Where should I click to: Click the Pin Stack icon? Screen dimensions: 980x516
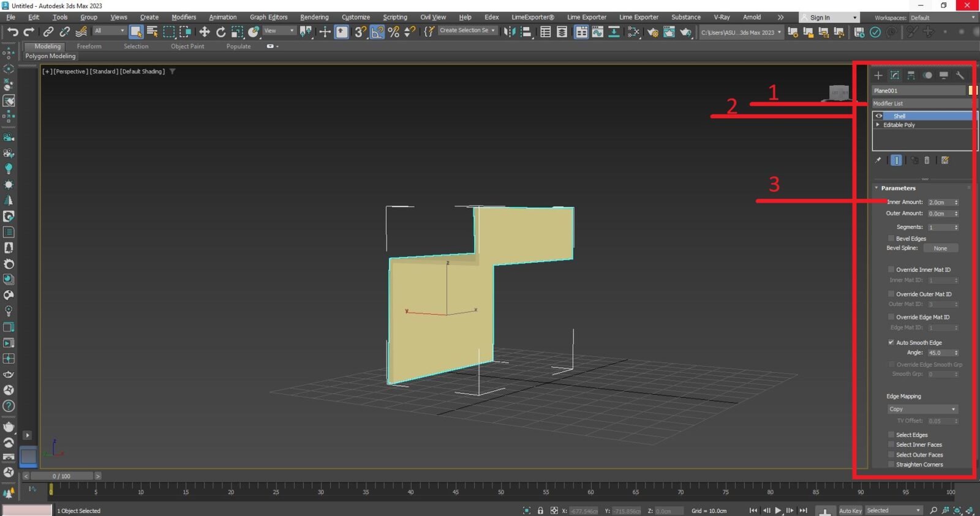pos(878,160)
